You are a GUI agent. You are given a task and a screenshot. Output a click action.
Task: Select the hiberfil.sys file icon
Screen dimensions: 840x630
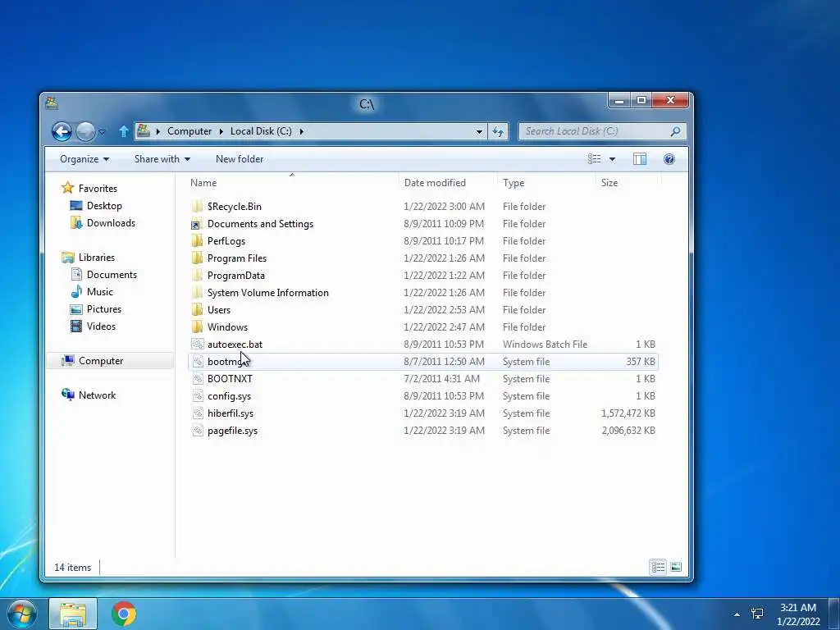coord(197,413)
